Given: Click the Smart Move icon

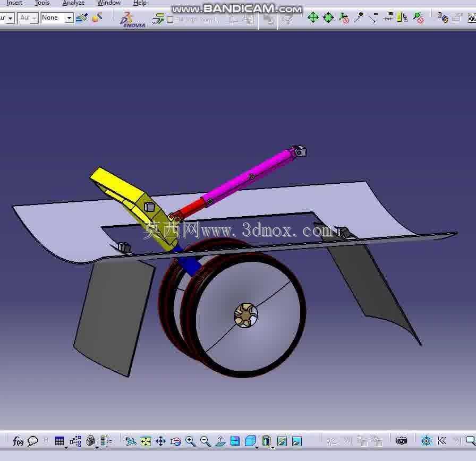Looking at the screenshot, I should pos(344,18).
